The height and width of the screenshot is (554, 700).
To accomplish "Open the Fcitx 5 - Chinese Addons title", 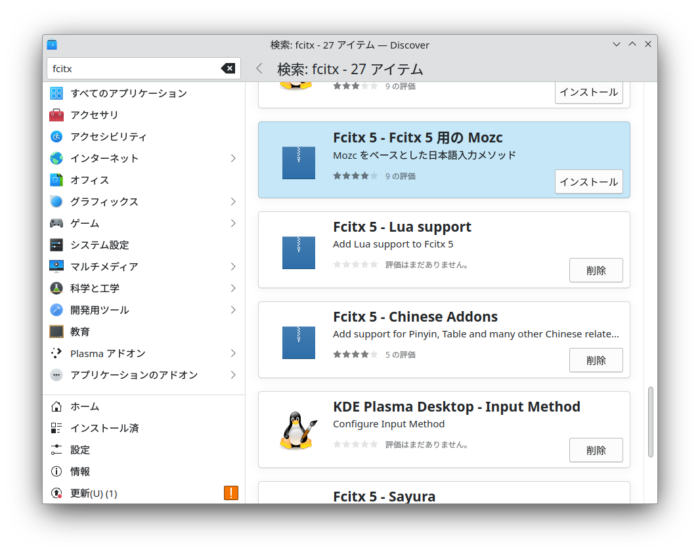I will pyautogui.click(x=415, y=317).
